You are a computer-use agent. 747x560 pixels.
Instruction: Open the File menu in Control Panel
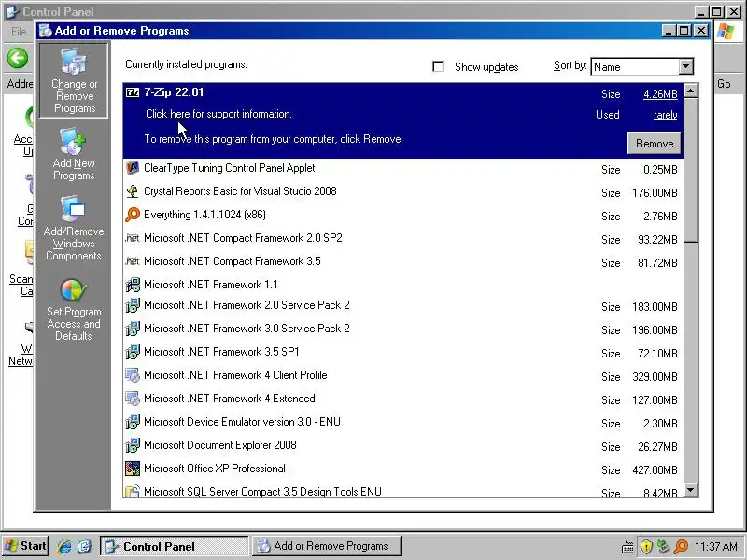(x=19, y=32)
